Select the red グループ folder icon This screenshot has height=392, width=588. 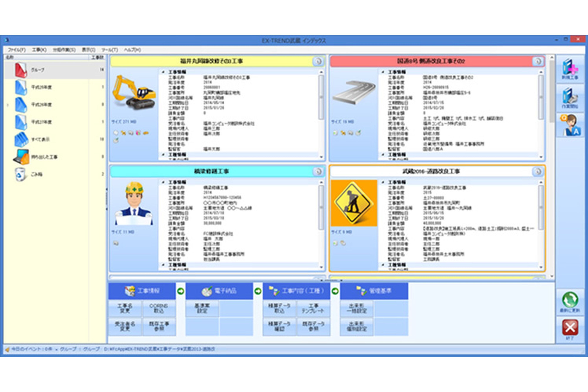click(21, 70)
